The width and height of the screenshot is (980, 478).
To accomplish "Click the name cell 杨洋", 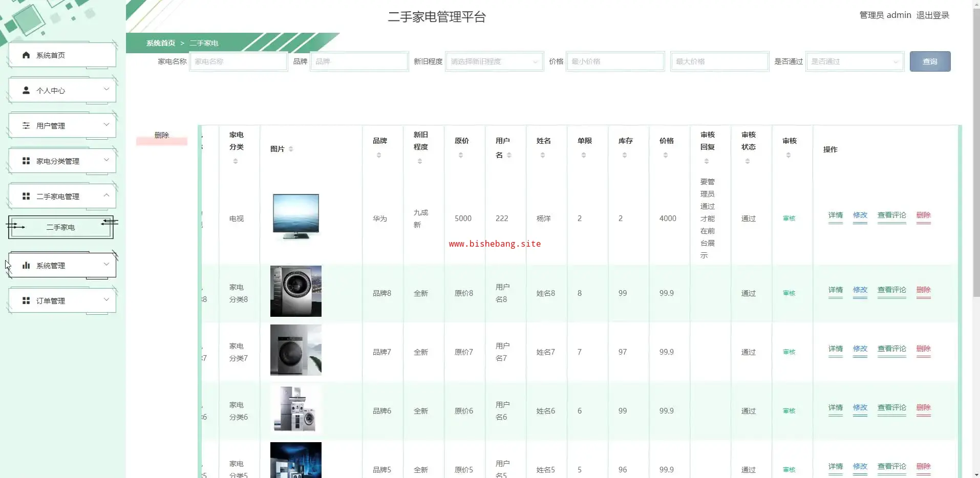I will click(x=544, y=219).
